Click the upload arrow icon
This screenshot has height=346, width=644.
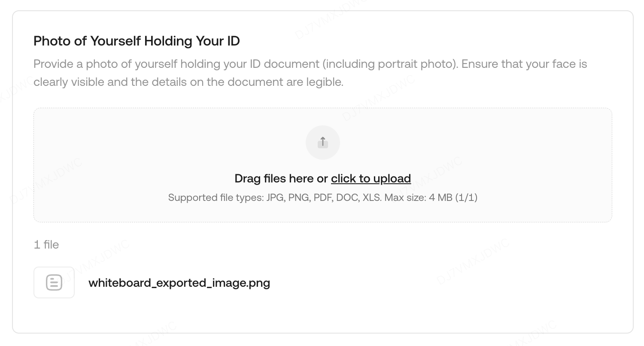tap(322, 142)
